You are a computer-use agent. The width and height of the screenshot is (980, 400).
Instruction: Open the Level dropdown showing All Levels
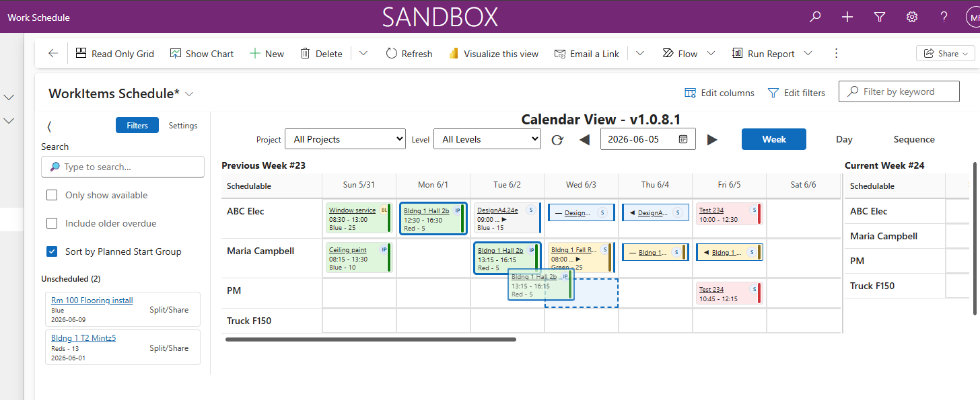[x=487, y=139]
